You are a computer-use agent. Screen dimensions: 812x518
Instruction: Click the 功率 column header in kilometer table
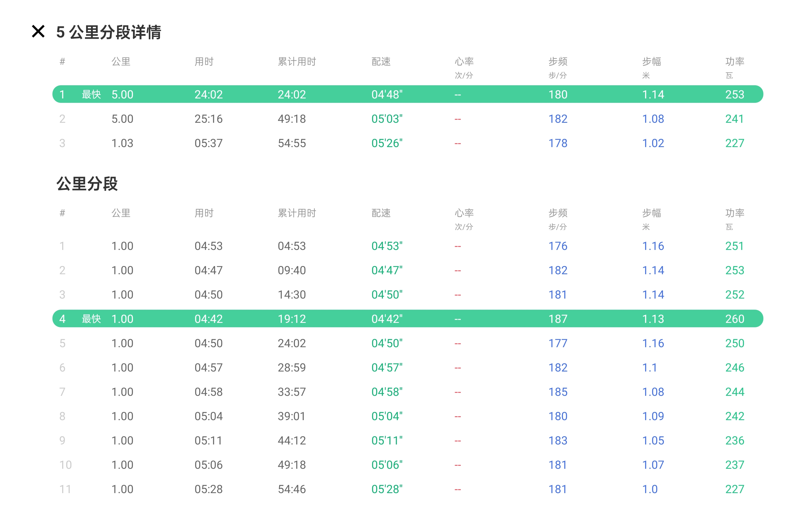pyautogui.click(x=734, y=213)
